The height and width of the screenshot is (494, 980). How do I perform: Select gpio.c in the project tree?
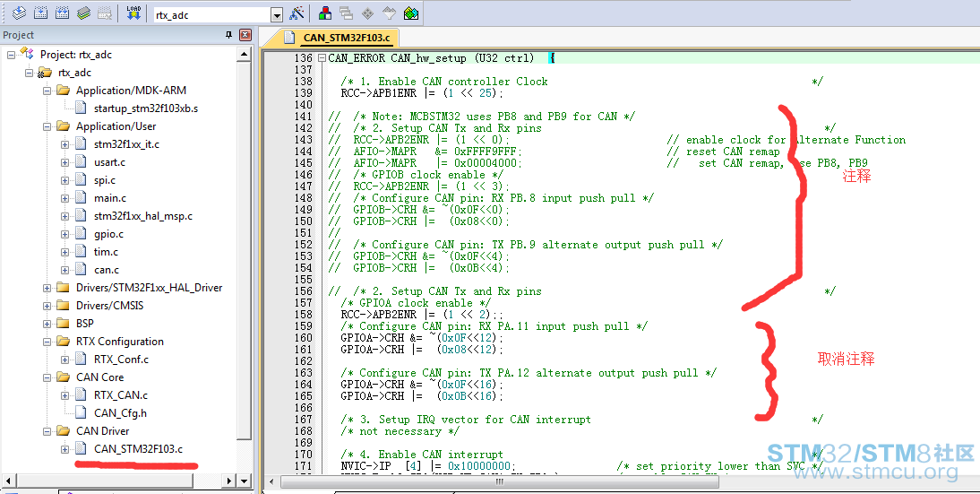(x=108, y=234)
